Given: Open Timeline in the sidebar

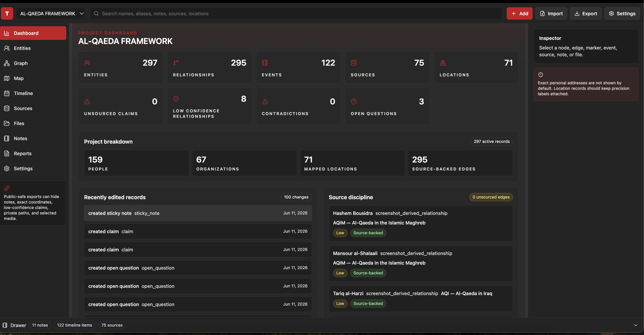Looking at the screenshot, I should tap(33, 93).
